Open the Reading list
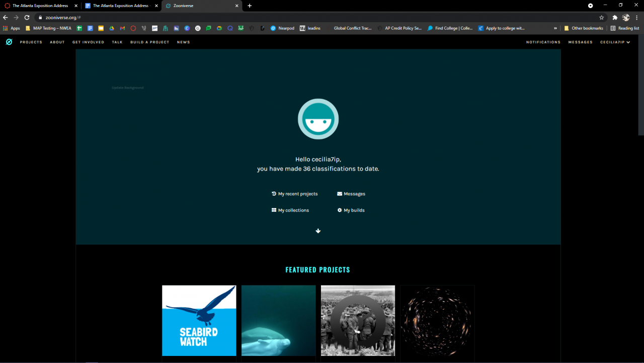644x363 pixels. click(624, 28)
